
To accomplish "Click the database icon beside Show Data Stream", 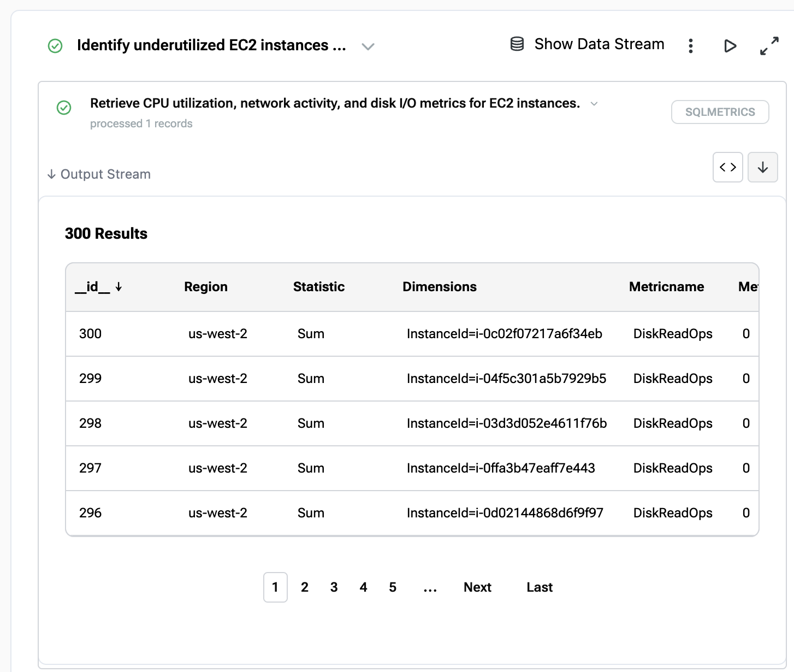I will pos(517,44).
